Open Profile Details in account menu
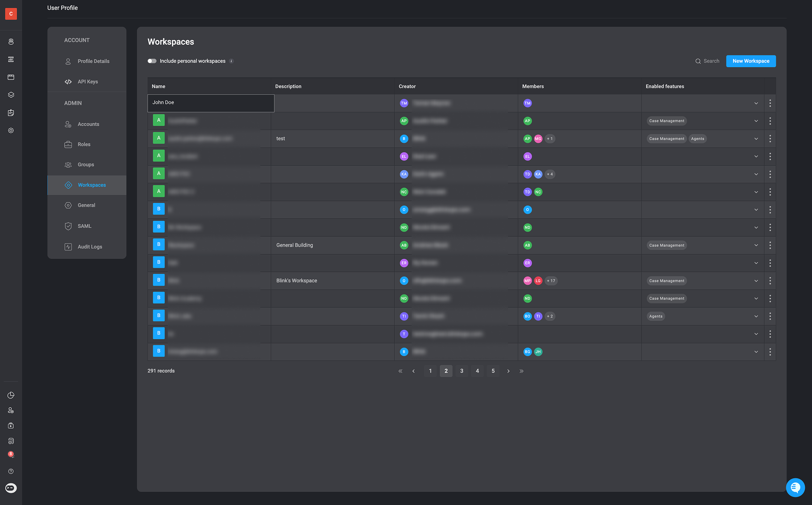Image resolution: width=812 pixels, height=505 pixels. click(87, 62)
